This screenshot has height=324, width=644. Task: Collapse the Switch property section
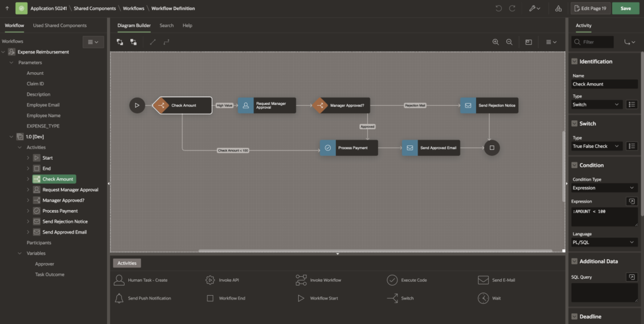click(574, 123)
